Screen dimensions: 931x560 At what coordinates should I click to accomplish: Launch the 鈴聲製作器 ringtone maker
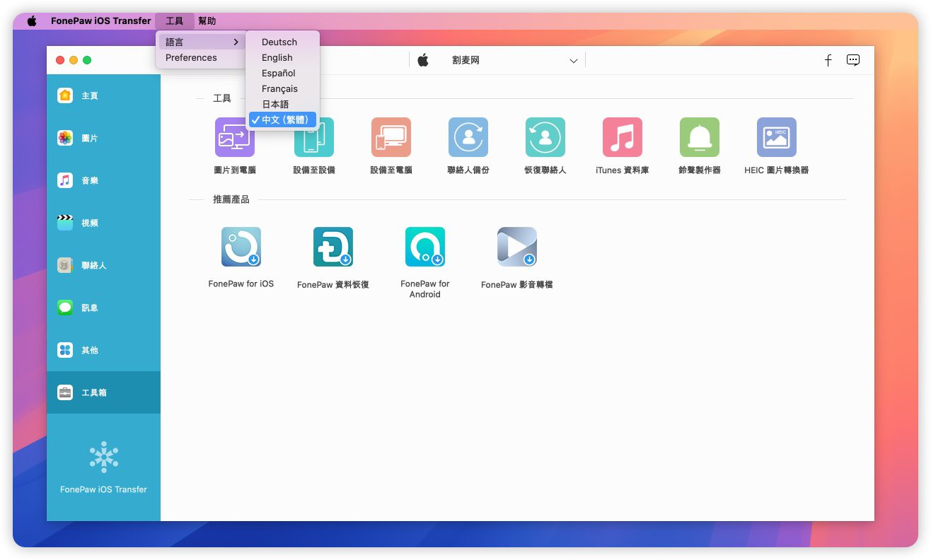pos(700,137)
